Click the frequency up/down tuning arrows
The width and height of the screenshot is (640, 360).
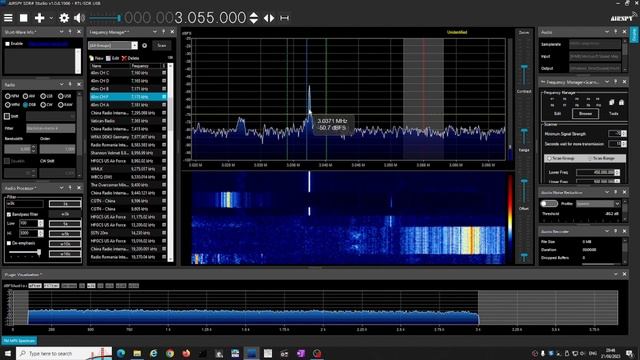253,18
